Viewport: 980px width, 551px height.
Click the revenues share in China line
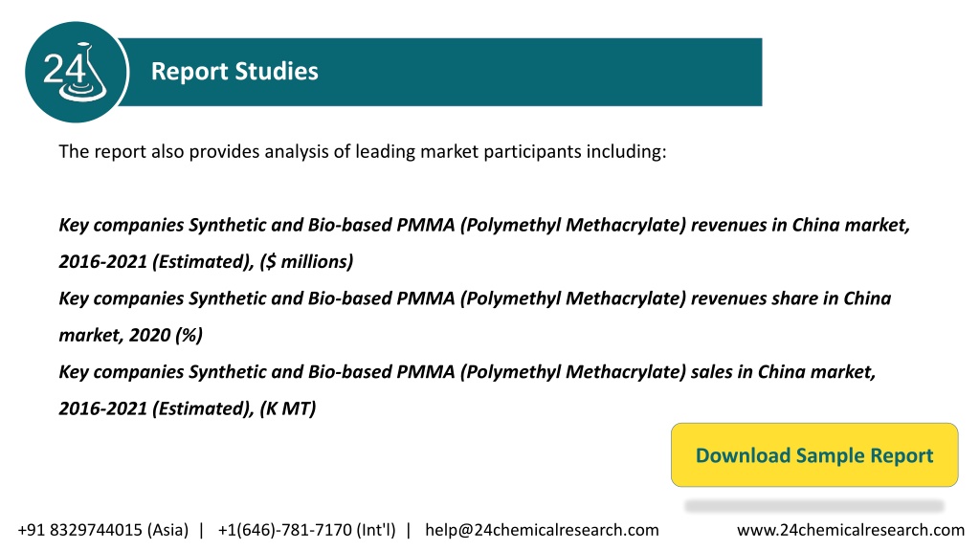(475, 298)
